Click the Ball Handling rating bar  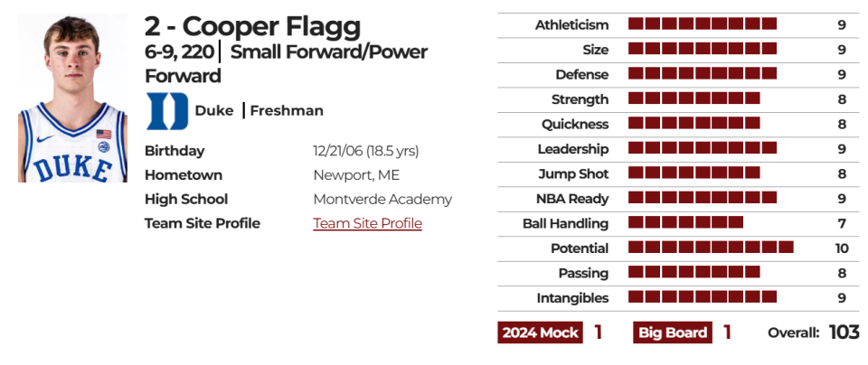[x=686, y=222]
